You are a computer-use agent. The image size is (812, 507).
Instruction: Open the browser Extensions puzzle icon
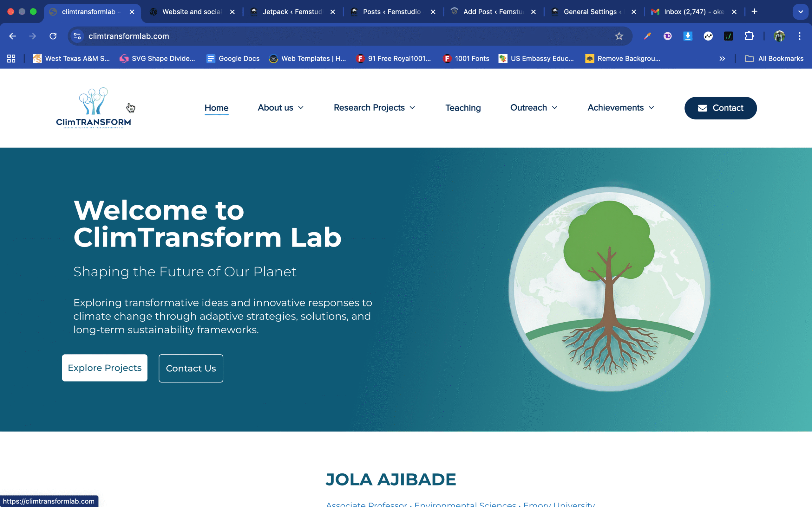coord(750,36)
